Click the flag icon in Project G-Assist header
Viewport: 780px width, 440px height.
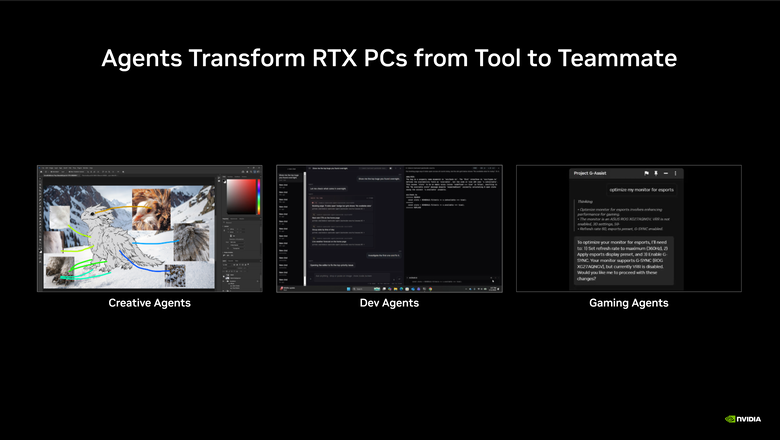pyautogui.click(x=646, y=173)
